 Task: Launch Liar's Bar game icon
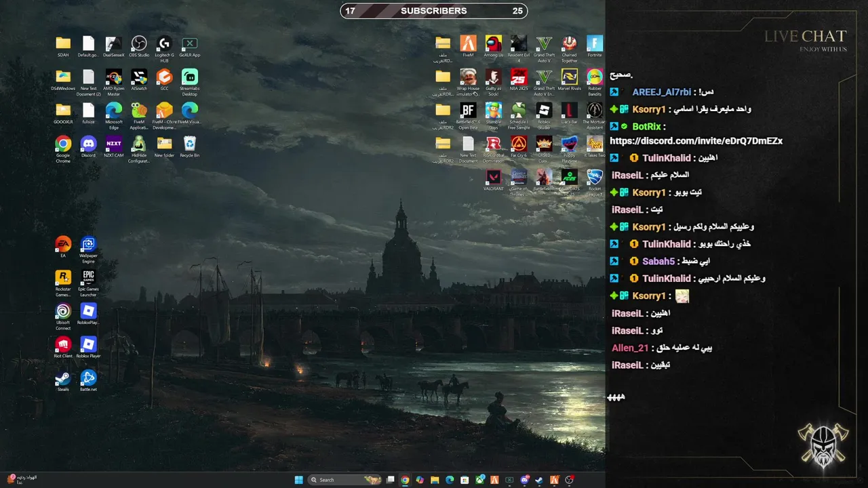[570, 113]
